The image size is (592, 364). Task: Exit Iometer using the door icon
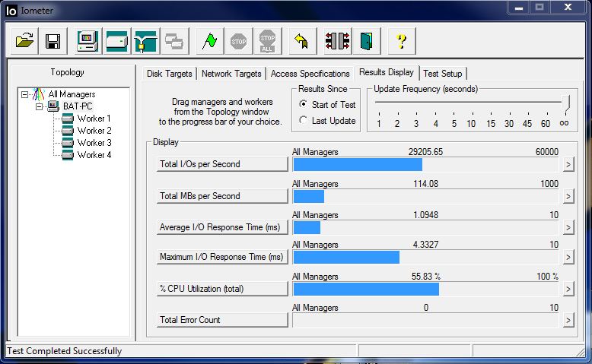[366, 41]
